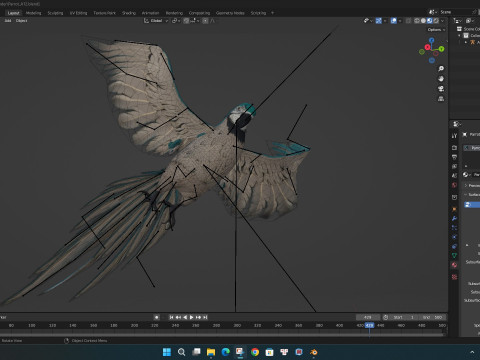This screenshot has width=480, height=360.
Task: Click the current frame number field
Action: point(368,317)
